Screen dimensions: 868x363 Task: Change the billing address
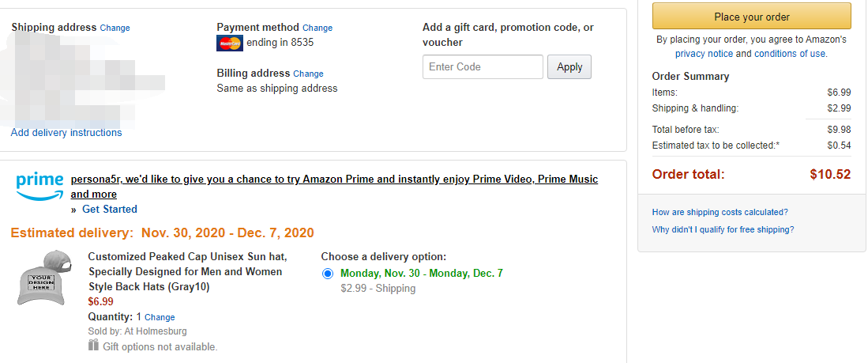click(308, 74)
